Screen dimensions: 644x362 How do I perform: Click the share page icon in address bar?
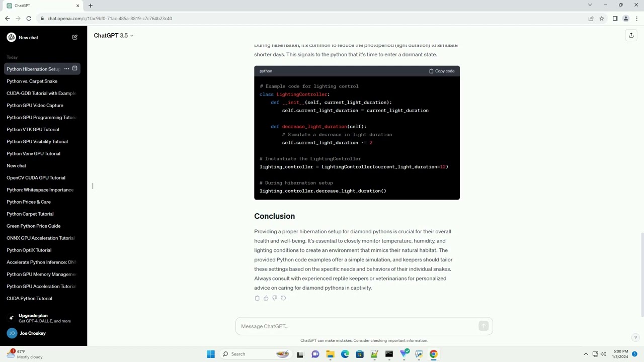(591, 19)
